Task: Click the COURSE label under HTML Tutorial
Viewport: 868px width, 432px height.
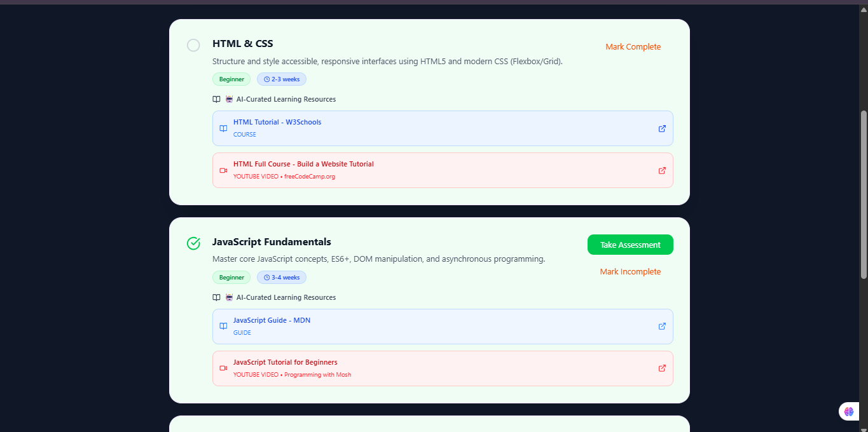Action: (245, 135)
